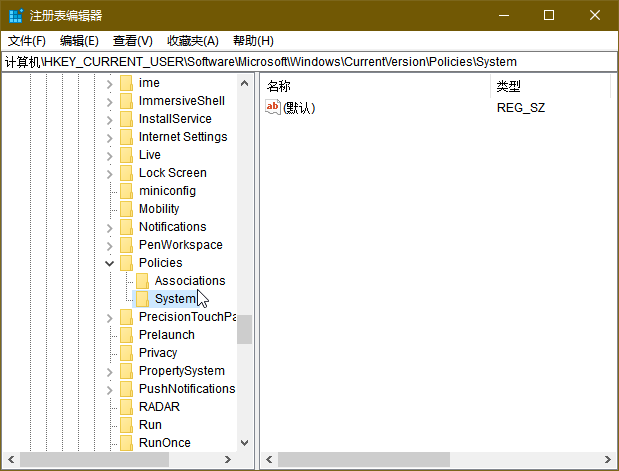Viewport: 619px width, 471px height.
Task: Click the ImmersiveShell folder icon
Action: pyautogui.click(x=126, y=101)
